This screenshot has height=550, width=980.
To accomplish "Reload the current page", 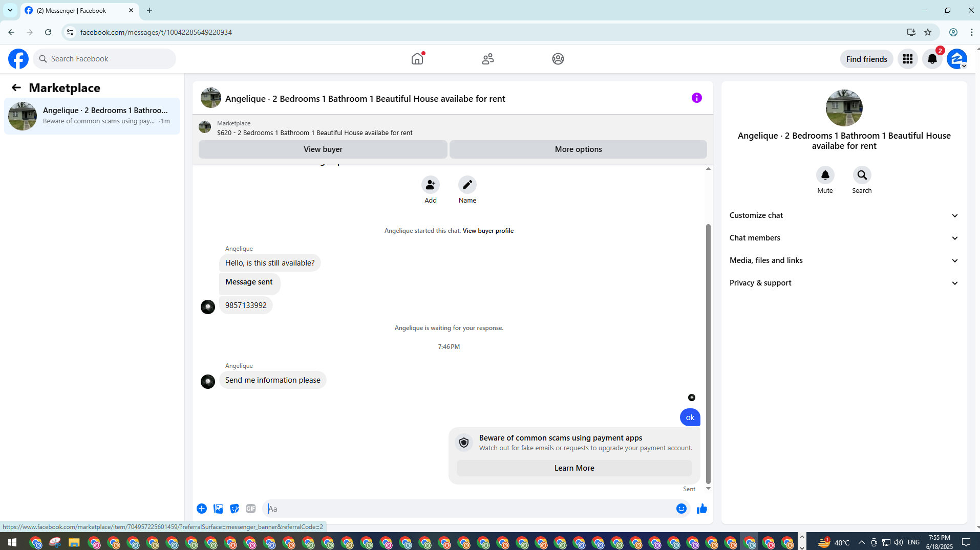I will 48,32.
